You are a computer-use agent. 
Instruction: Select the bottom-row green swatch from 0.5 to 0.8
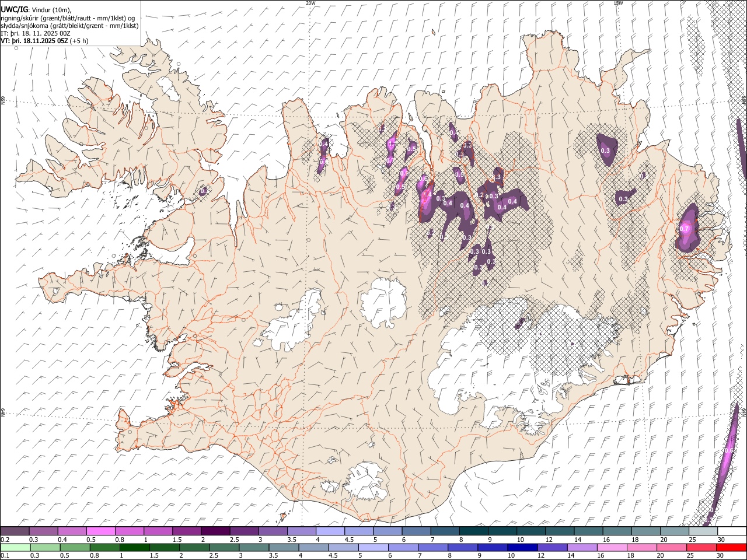click(75, 547)
